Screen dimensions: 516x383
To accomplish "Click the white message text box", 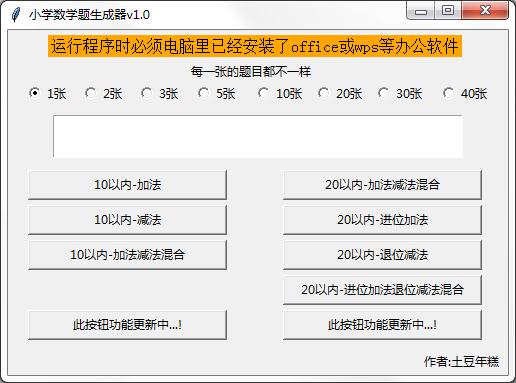I will coord(258,136).
